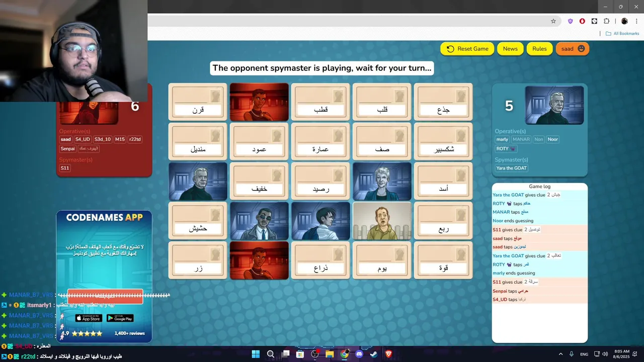Click the microphone tray icon
The width and height of the screenshot is (644, 362).
[572, 354]
